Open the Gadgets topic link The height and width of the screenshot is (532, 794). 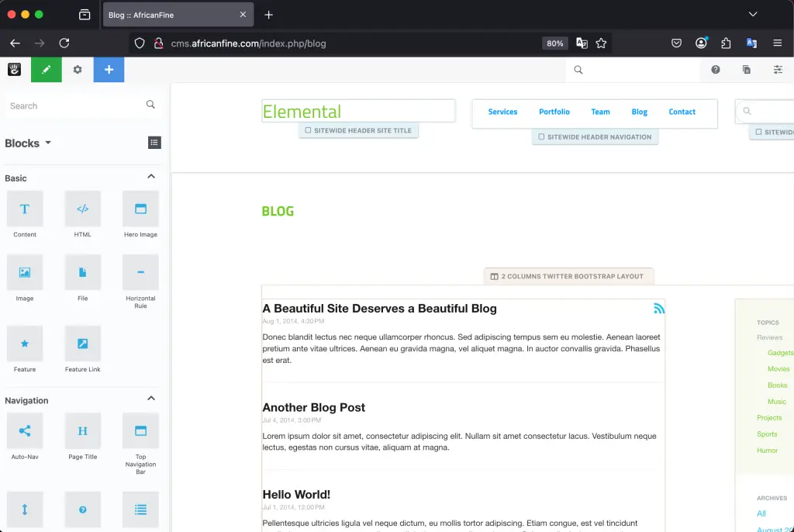[x=778, y=353]
